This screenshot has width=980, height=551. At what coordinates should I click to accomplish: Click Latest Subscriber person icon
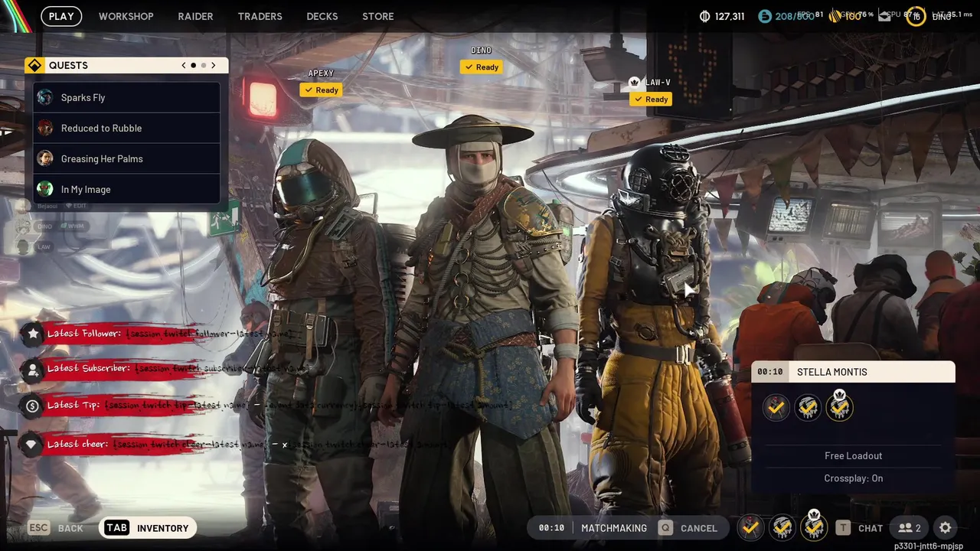pyautogui.click(x=32, y=370)
